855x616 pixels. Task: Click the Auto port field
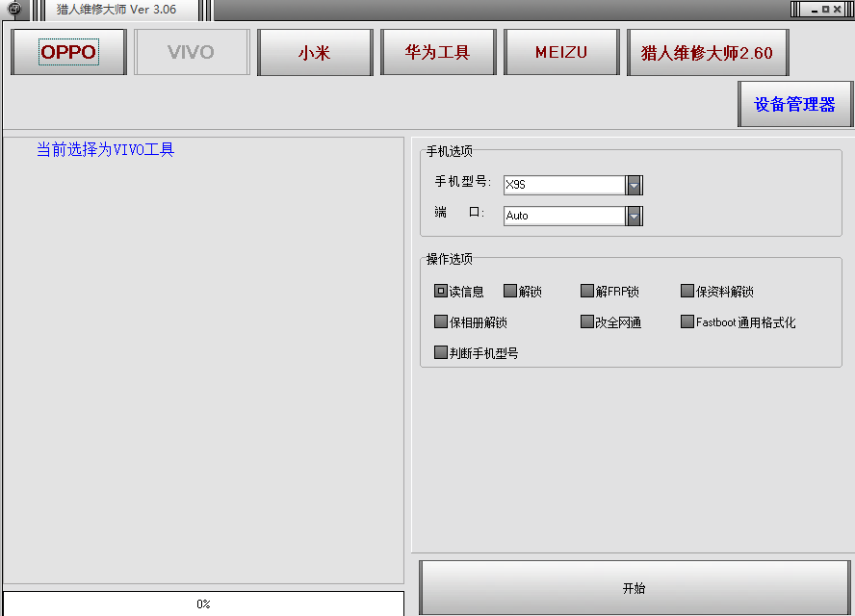click(x=564, y=217)
